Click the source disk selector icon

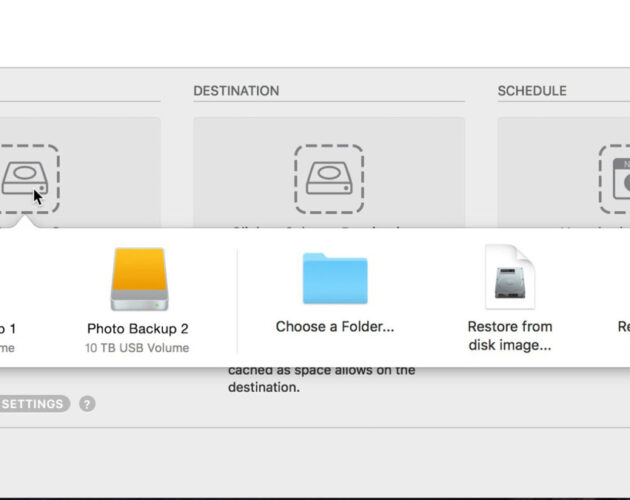tap(27, 179)
